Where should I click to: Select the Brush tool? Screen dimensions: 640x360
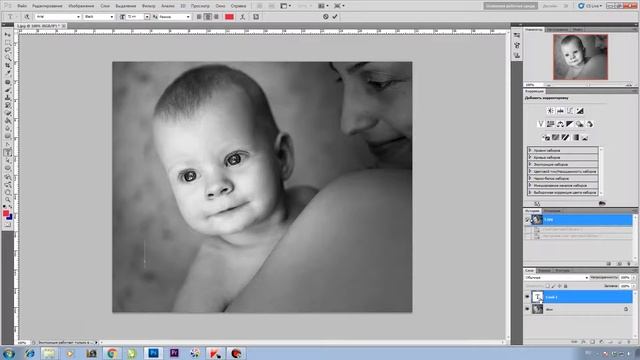(8, 90)
